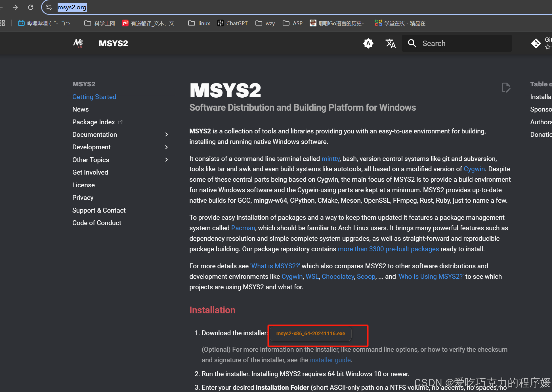Click the MSYS2 logo icon
The height and width of the screenshot is (392, 552).
click(x=78, y=43)
